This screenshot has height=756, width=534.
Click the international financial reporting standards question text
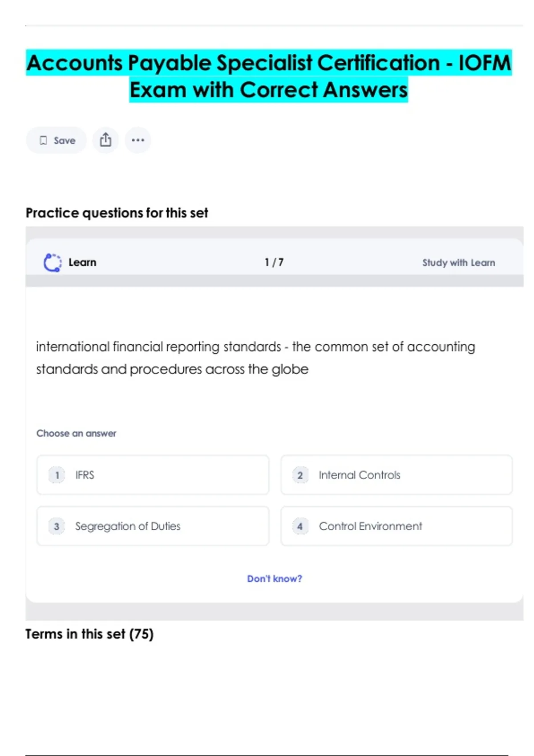pyautogui.click(x=255, y=358)
